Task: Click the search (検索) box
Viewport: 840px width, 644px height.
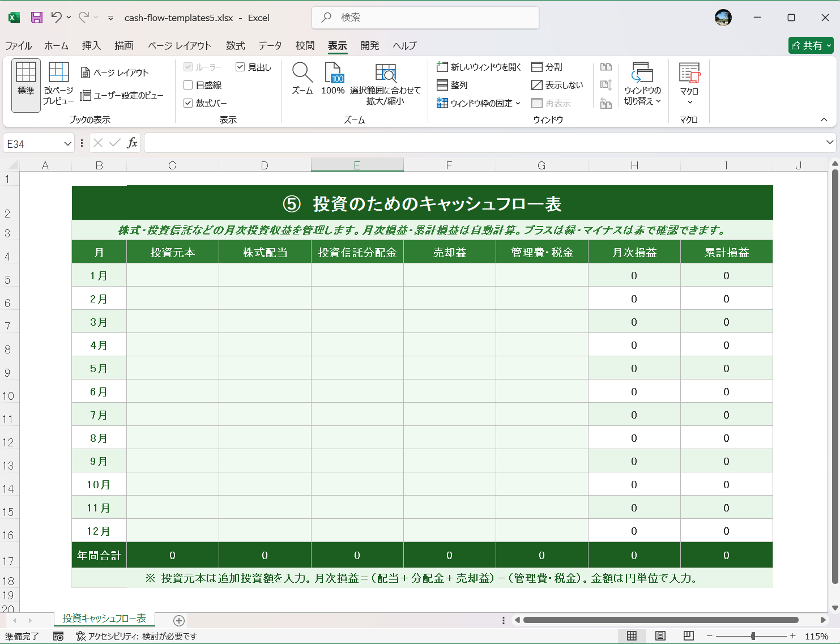Action: click(x=425, y=18)
